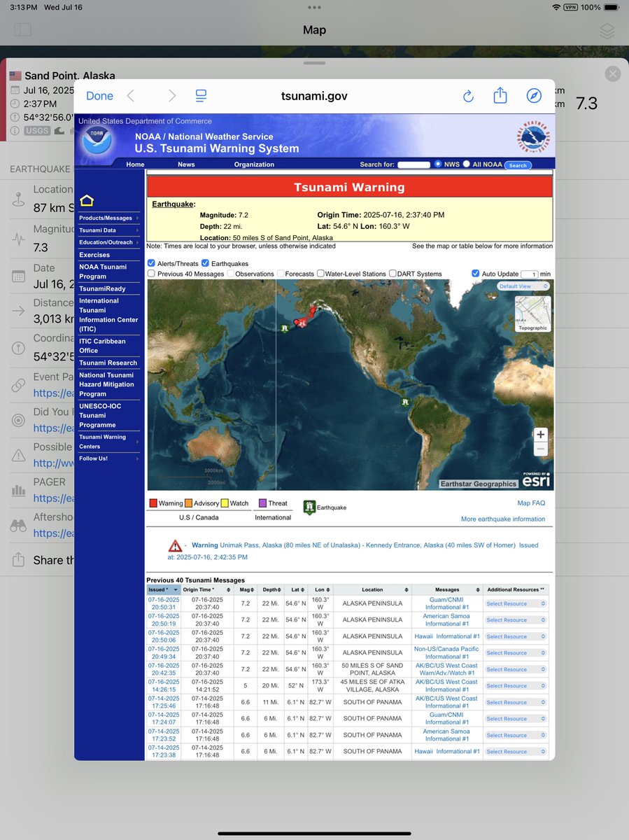Click the blue Search button
Viewport: 629px width, 840px height.
(x=518, y=165)
